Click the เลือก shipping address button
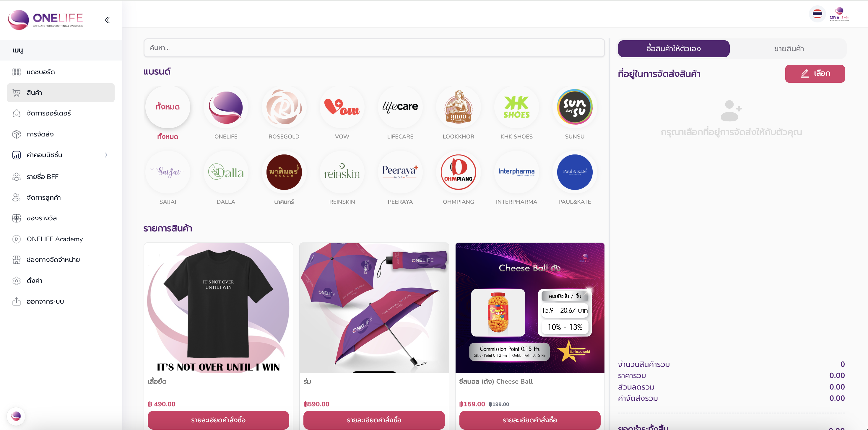Image resolution: width=868 pixels, height=430 pixels. click(815, 74)
